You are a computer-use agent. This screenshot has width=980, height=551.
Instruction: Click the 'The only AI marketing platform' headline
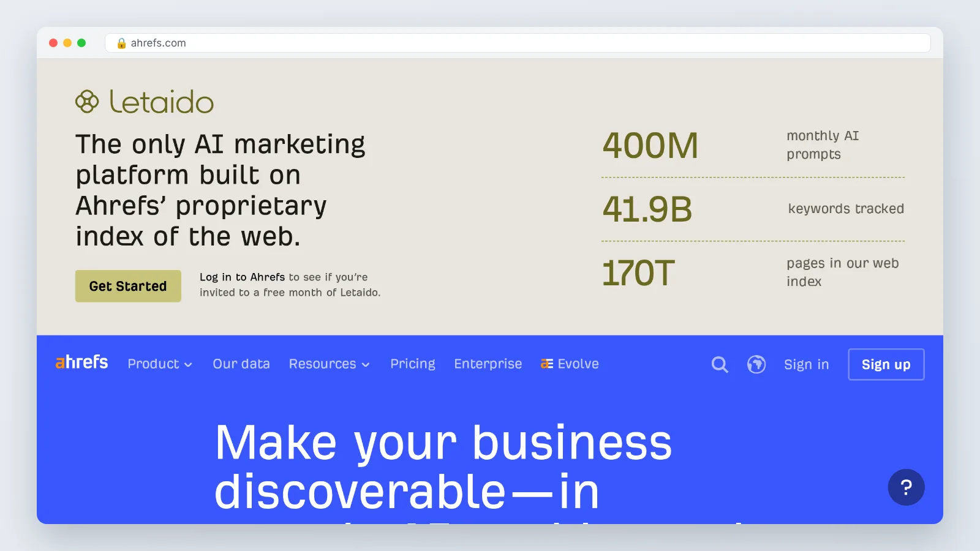pos(221,190)
